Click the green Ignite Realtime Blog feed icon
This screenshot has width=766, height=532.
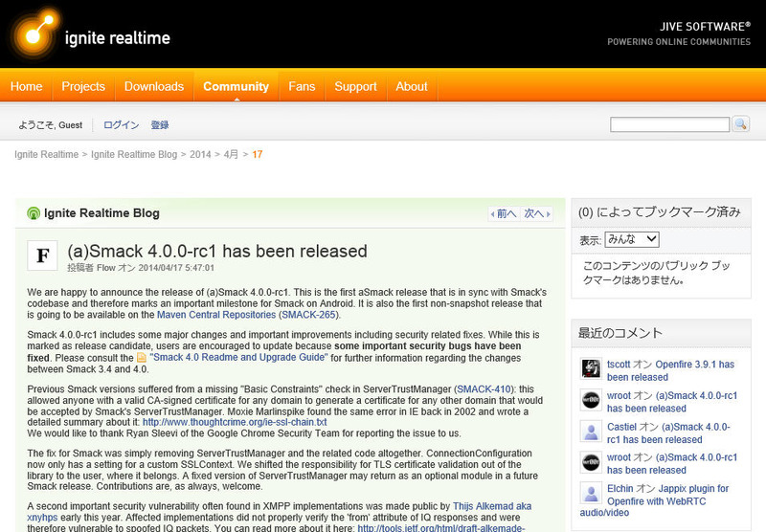click(x=34, y=213)
